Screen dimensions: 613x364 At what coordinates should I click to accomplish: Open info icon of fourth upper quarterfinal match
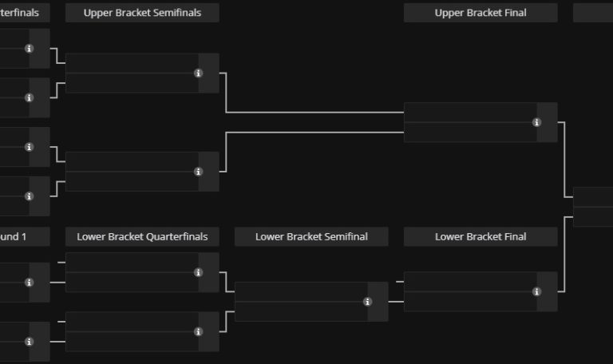(x=30, y=196)
